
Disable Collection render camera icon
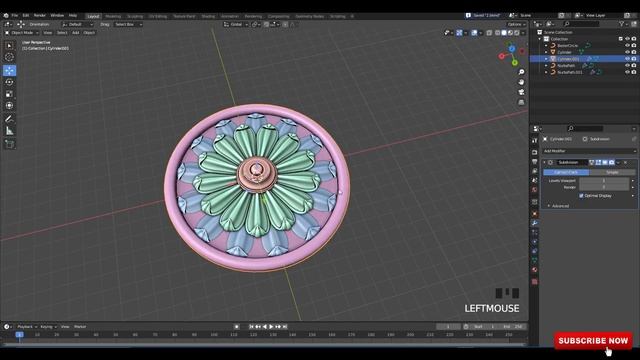634,39
